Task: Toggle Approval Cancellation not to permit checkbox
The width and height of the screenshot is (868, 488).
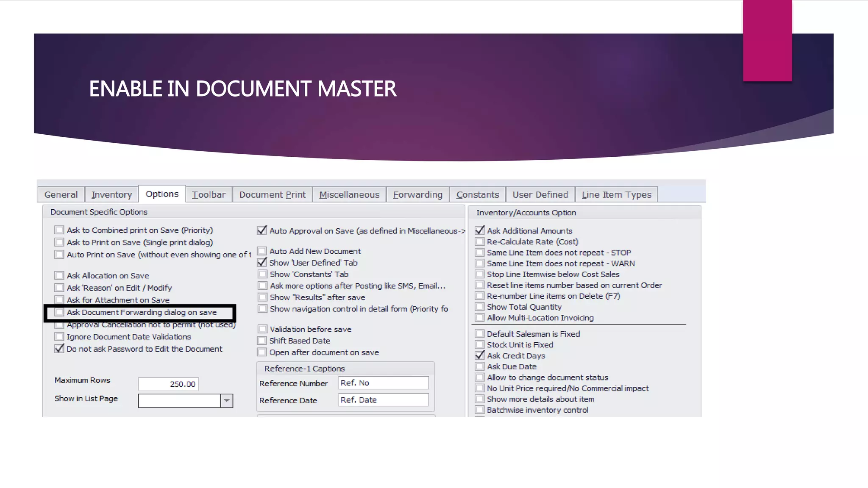Action: click(59, 325)
